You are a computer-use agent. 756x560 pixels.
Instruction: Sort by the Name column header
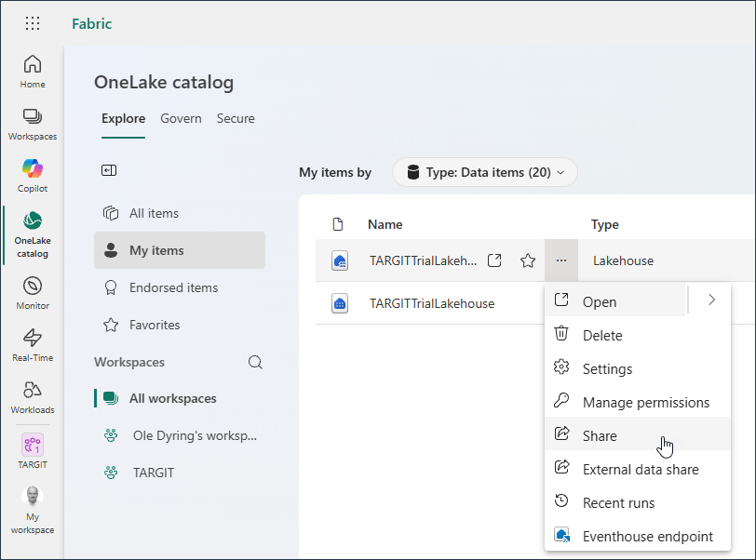[x=385, y=224]
